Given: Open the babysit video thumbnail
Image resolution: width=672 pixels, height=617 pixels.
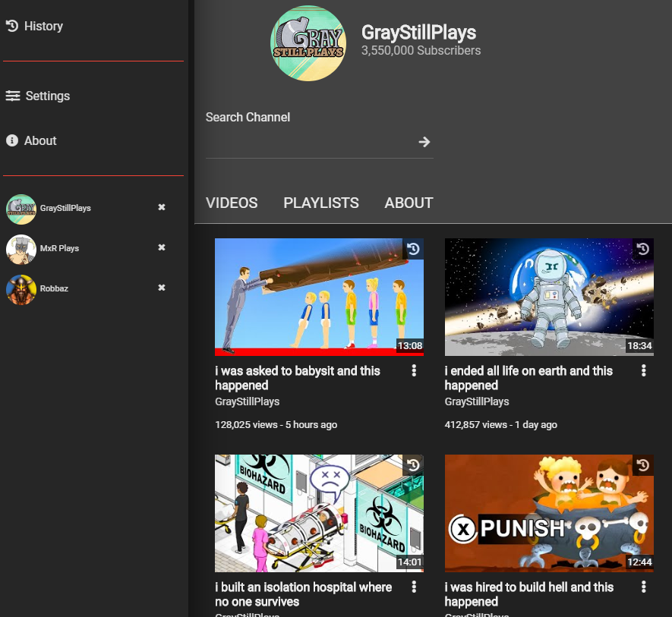Looking at the screenshot, I should pos(319,297).
